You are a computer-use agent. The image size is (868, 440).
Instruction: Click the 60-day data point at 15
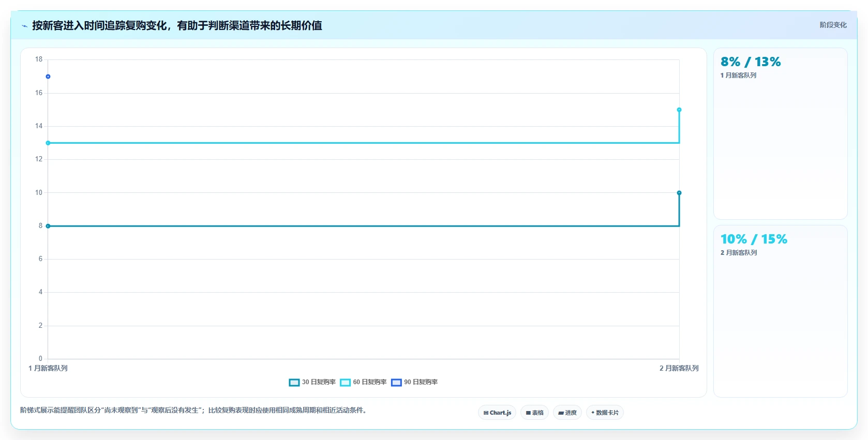pyautogui.click(x=679, y=110)
